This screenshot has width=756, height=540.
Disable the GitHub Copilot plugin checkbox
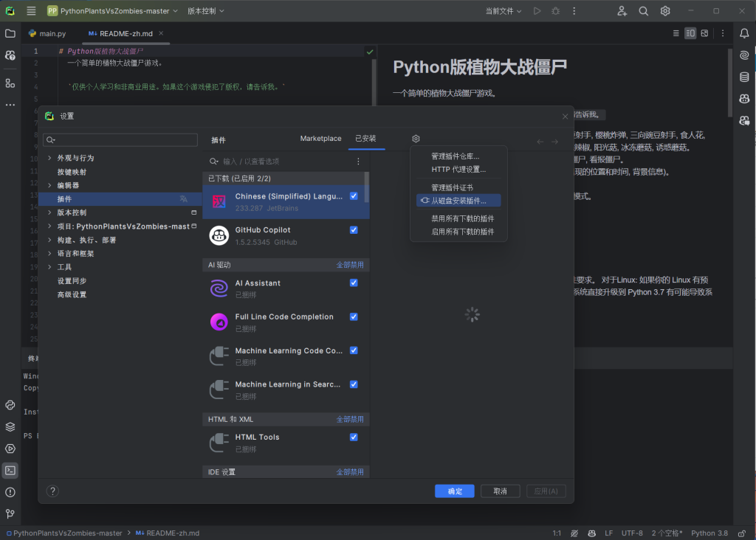354,230
